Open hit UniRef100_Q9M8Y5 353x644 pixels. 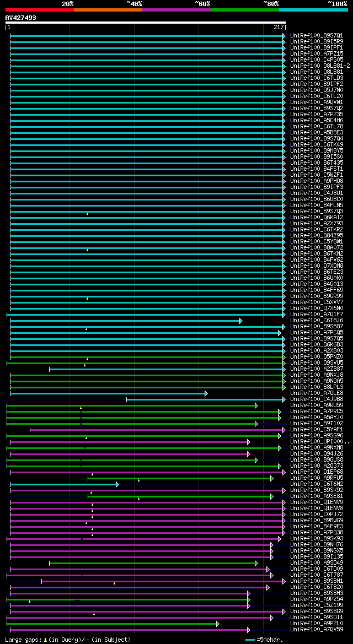[x=317, y=151]
